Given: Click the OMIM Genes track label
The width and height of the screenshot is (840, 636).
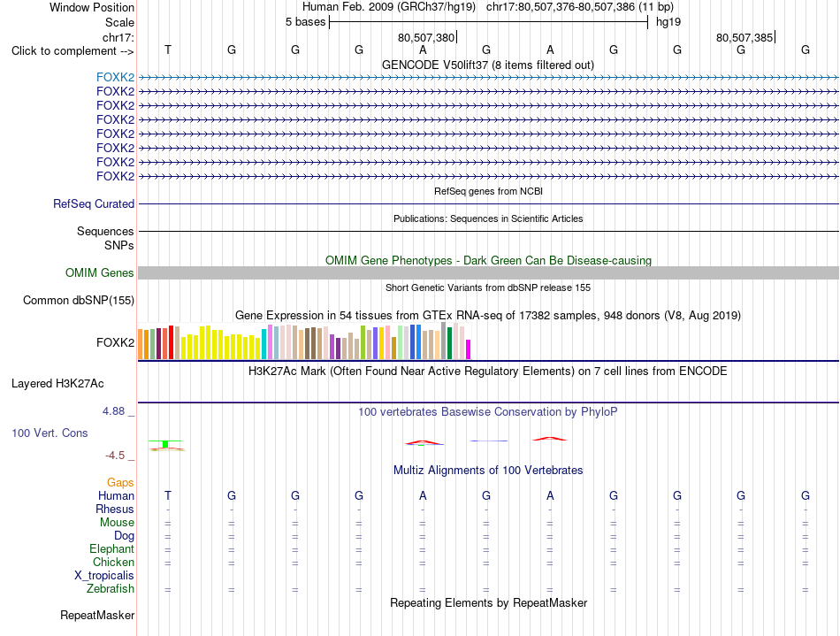Looking at the screenshot, I should [100, 272].
